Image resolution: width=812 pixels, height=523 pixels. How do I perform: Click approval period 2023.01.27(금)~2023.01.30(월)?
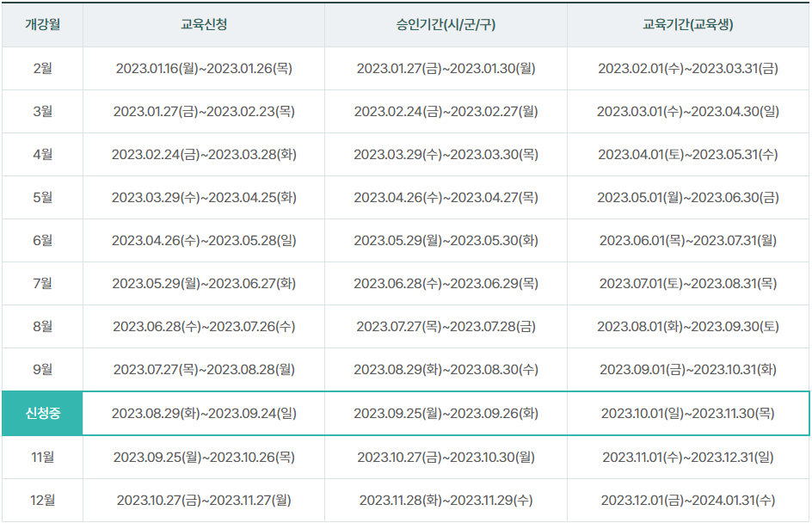point(446,68)
